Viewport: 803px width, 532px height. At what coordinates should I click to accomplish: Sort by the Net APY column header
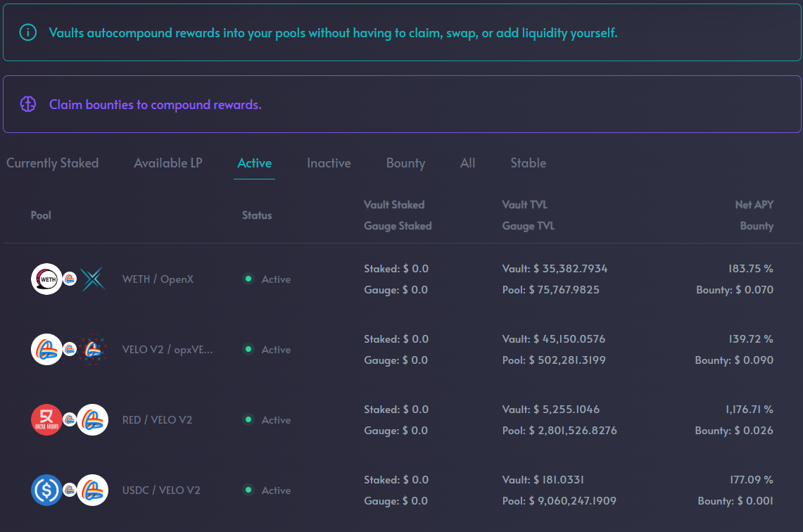(754, 205)
